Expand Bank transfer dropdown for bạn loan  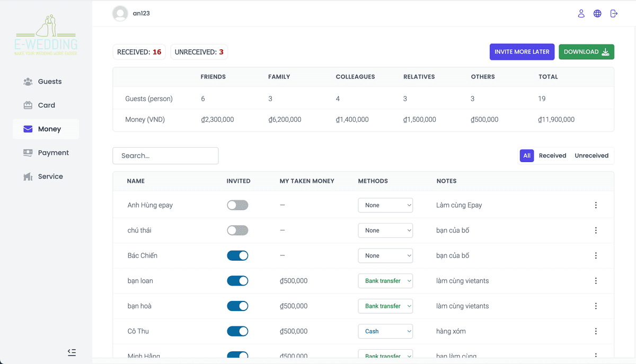(385, 281)
